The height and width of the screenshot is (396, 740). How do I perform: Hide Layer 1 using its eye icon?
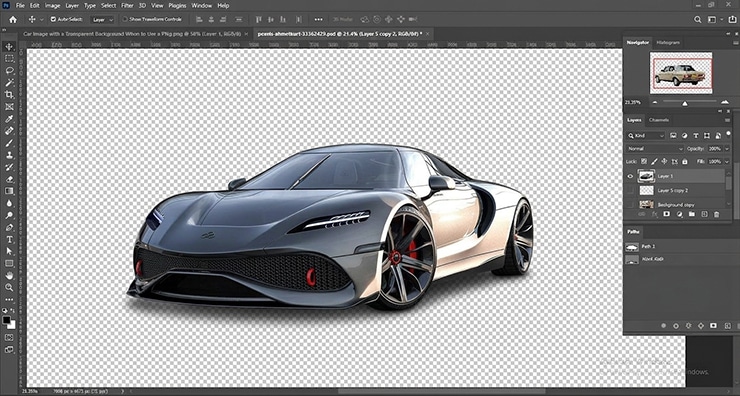[630, 176]
